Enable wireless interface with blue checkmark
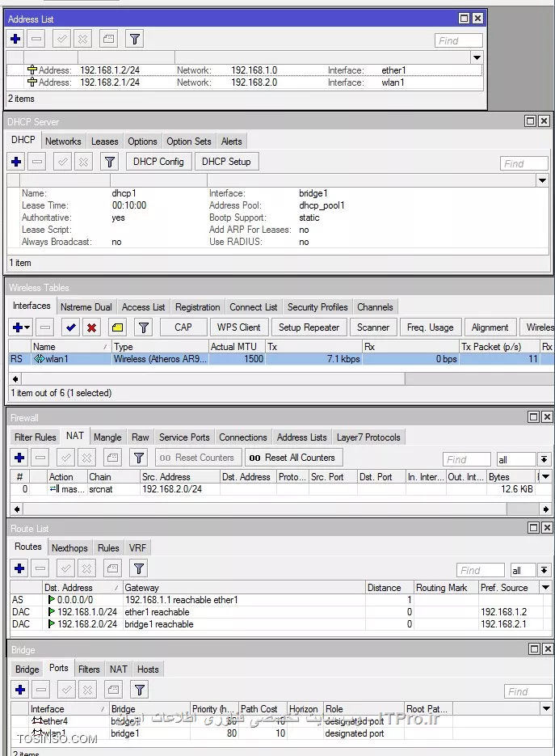This screenshot has width=555, height=756. tap(71, 327)
